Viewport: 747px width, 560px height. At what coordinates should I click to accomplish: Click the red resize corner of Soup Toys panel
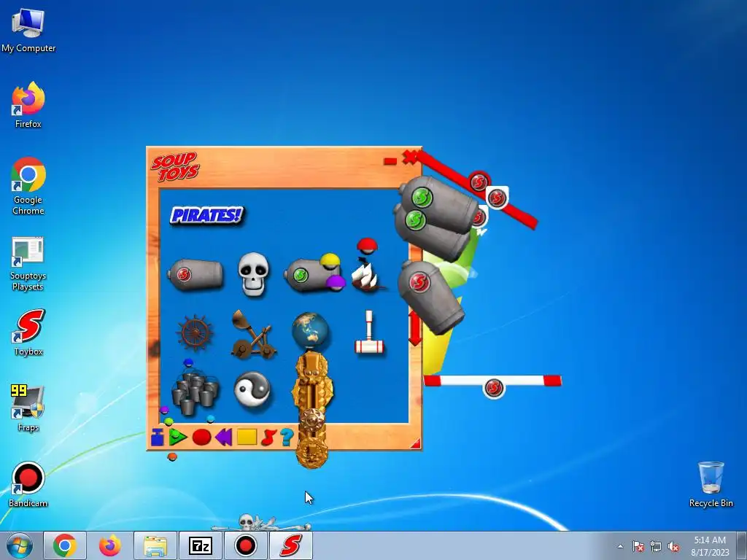tap(415, 443)
